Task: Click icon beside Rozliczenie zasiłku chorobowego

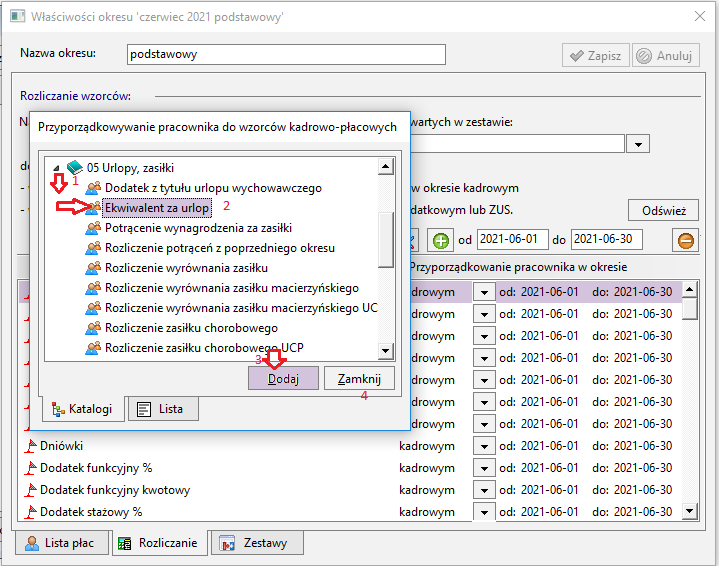Action: tap(93, 328)
